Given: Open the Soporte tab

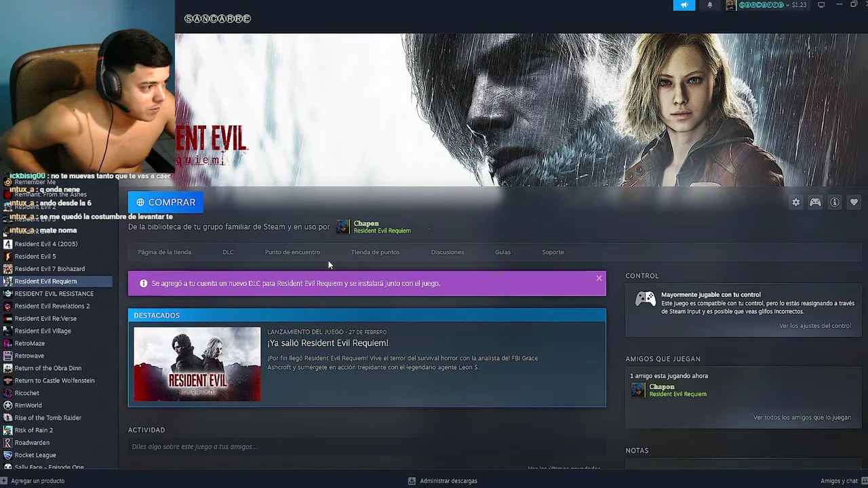Looking at the screenshot, I should pos(553,252).
